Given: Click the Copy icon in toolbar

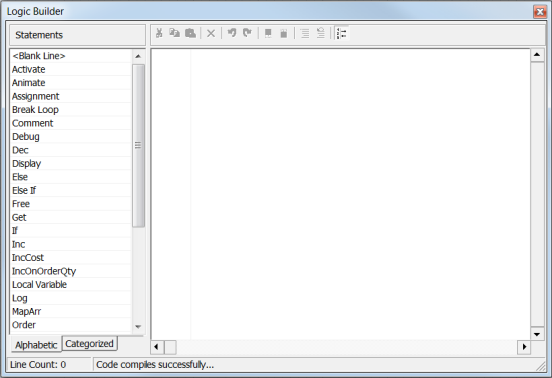Looking at the screenshot, I should coord(175,33).
